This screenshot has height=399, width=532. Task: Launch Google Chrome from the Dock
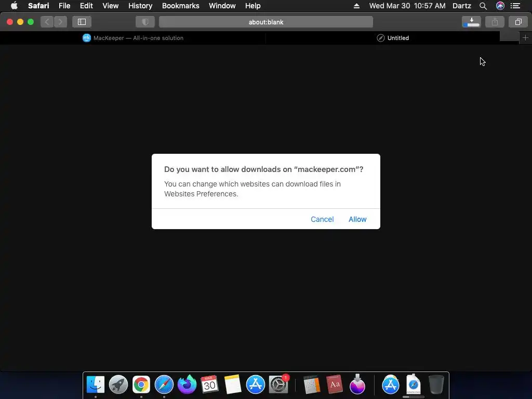(x=141, y=384)
